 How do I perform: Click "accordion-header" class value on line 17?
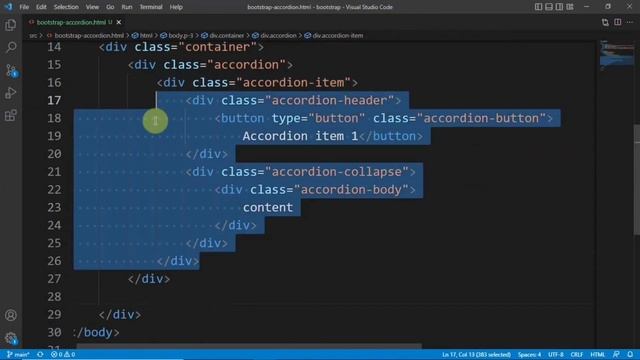point(329,100)
